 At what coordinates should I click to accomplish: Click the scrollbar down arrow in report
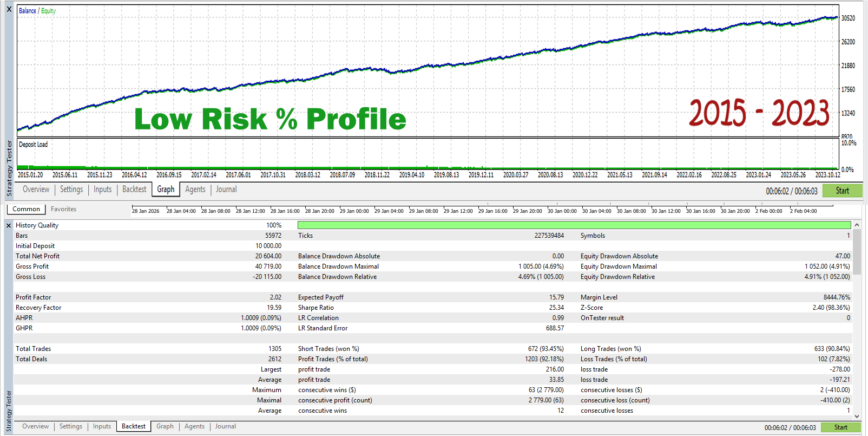click(x=857, y=416)
